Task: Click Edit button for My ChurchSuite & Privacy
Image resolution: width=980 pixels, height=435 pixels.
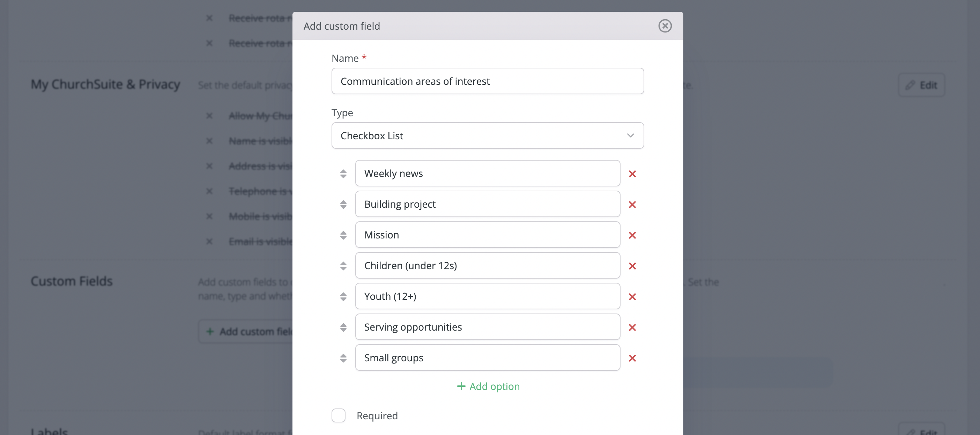Action: (921, 85)
